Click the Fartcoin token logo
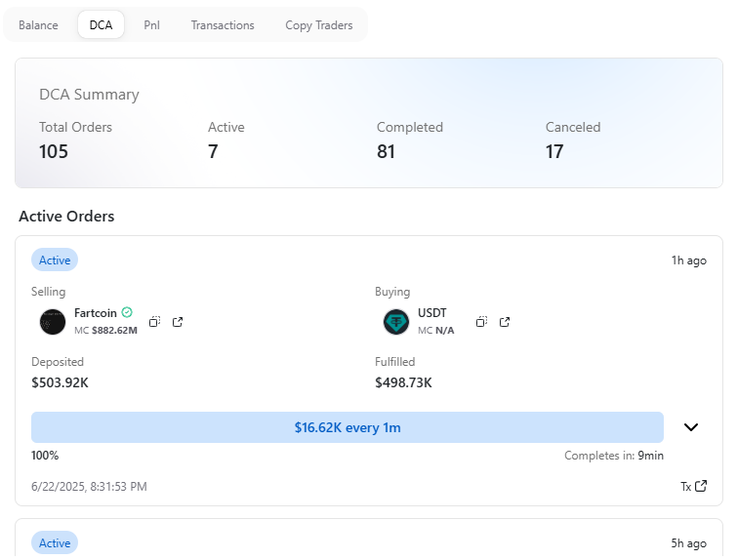737x560 pixels. click(53, 322)
